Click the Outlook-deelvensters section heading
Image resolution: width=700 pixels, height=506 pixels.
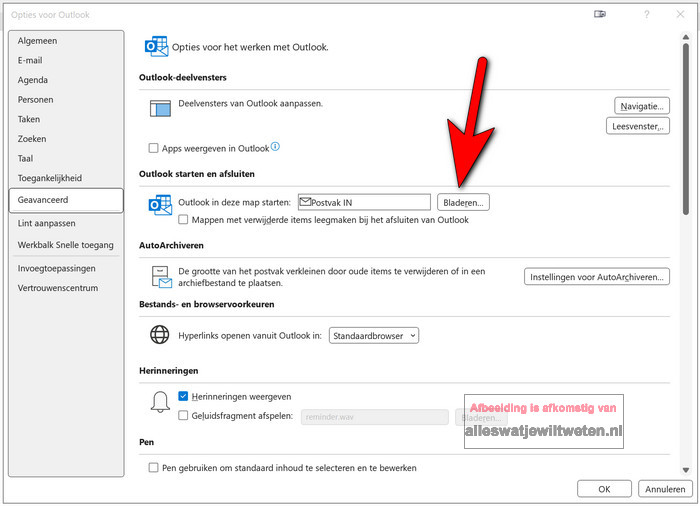183,77
